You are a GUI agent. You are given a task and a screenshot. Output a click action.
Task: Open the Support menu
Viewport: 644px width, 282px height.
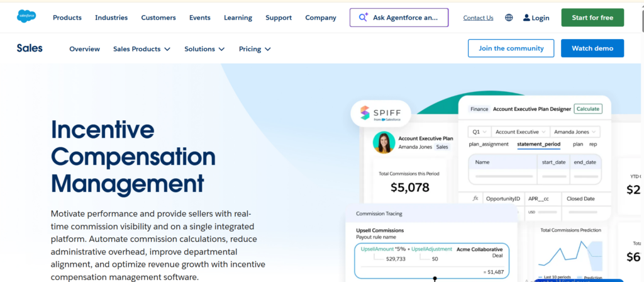[x=279, y=18]
